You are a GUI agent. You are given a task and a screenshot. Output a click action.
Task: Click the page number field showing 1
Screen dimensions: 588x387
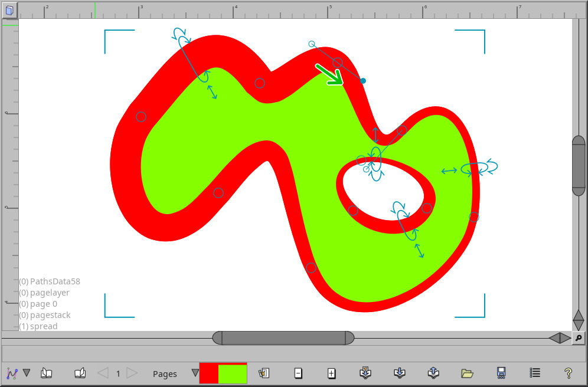(x=117, y=373)
